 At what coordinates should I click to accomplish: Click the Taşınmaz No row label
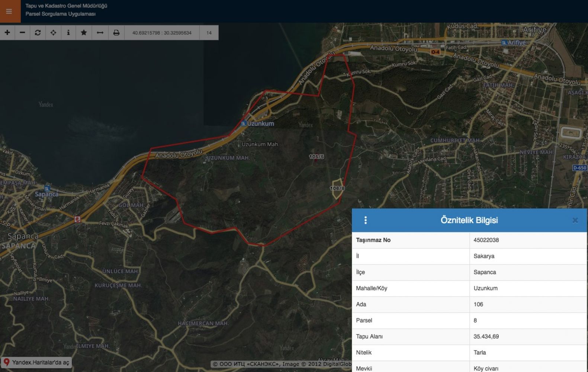(373, 240)
